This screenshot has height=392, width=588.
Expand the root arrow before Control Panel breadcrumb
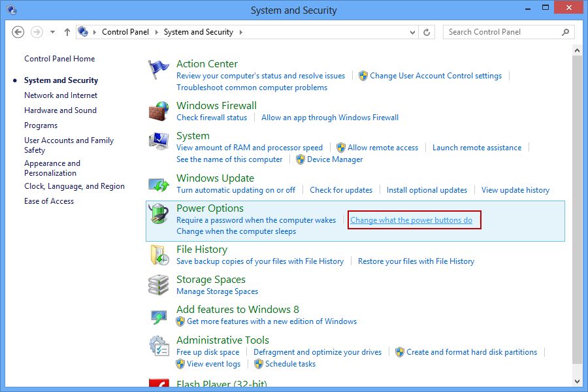coord(95,32)
